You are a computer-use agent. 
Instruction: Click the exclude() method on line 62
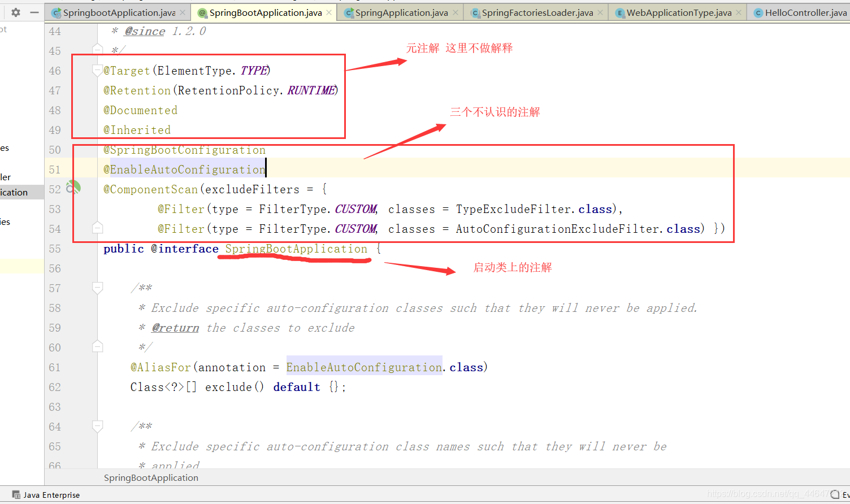click(235, 387)
